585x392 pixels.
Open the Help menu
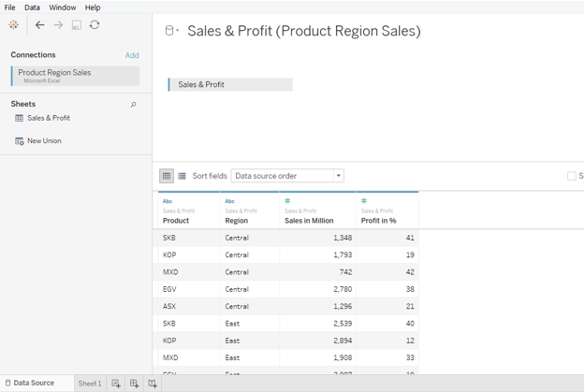[93, 7]
